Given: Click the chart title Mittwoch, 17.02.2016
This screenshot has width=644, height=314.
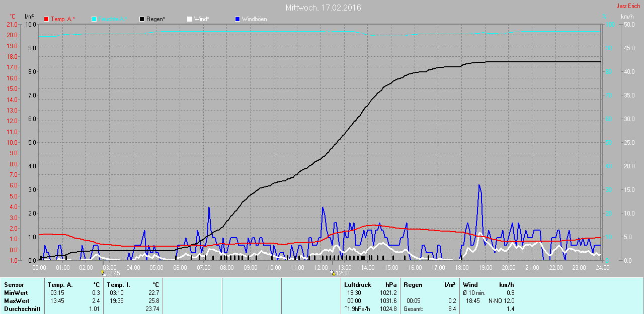Looking at the screenshot, I should 323,8.
